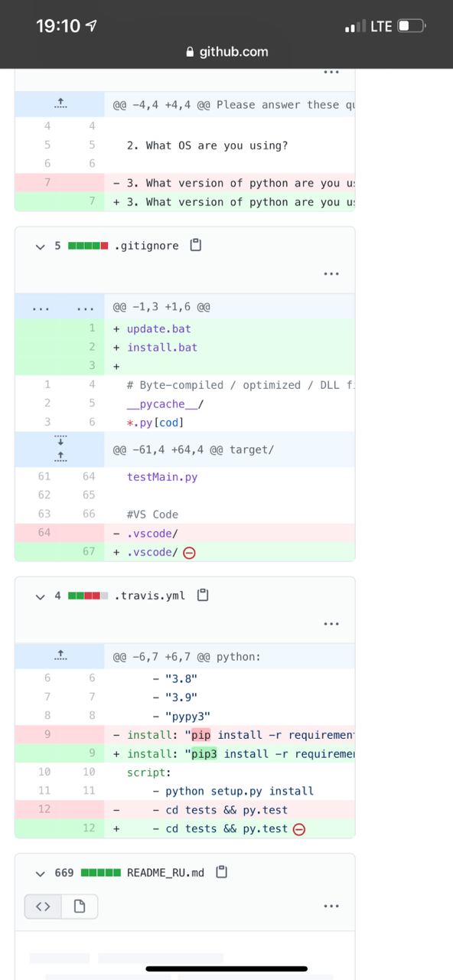Tap the iOS home indicator bar
453x980 pixels.
click(x=226, y=969)
